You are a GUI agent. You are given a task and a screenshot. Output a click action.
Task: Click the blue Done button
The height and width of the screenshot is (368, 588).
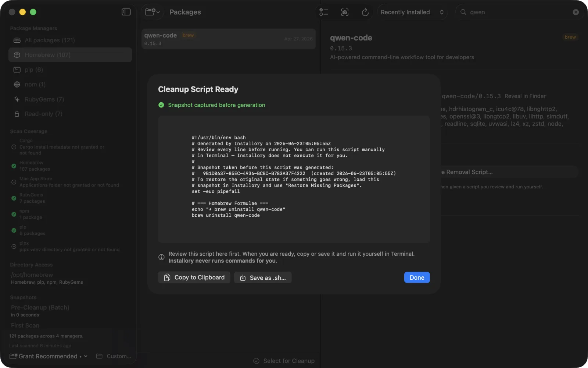[417, 277]
